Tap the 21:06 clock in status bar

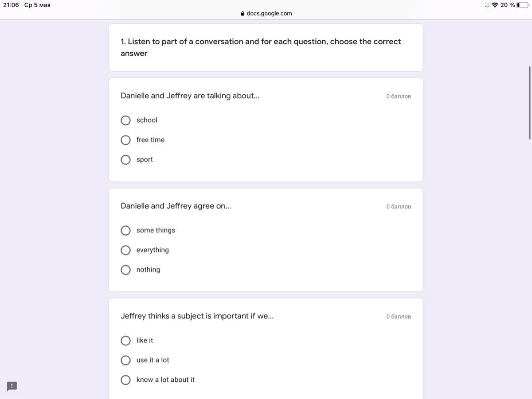click(x=11, y=5)
